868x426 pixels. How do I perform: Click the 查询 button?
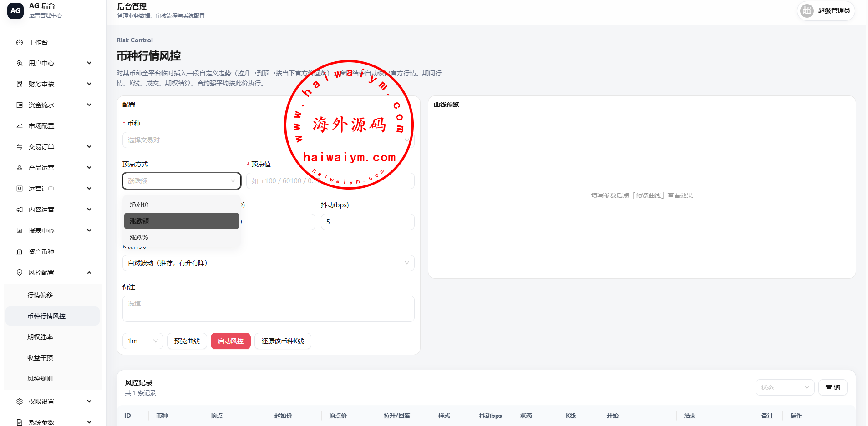click(833, 387)
